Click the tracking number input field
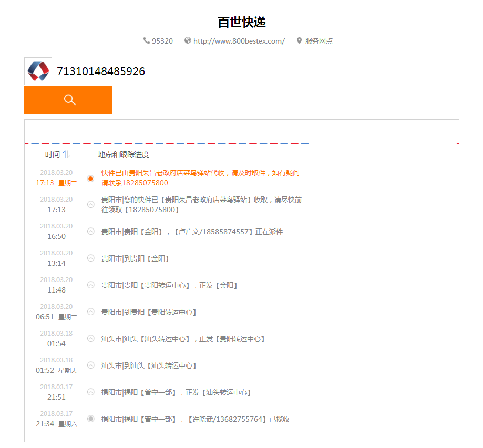Image resolution: width=483 pixels, height=448 pixels. point(255,71)
